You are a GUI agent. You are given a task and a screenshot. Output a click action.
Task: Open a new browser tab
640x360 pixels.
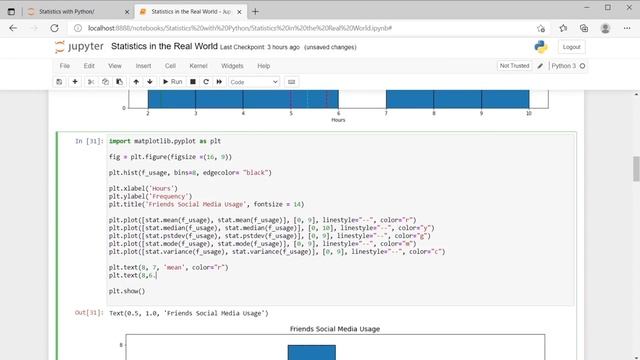(256, 12)
